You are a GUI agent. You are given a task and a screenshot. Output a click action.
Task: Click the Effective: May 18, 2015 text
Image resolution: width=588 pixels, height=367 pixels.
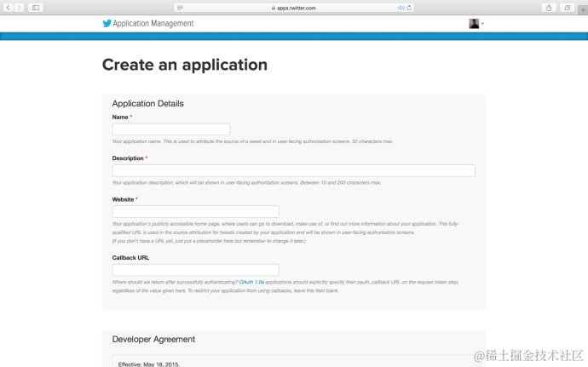tap(149, 364)
